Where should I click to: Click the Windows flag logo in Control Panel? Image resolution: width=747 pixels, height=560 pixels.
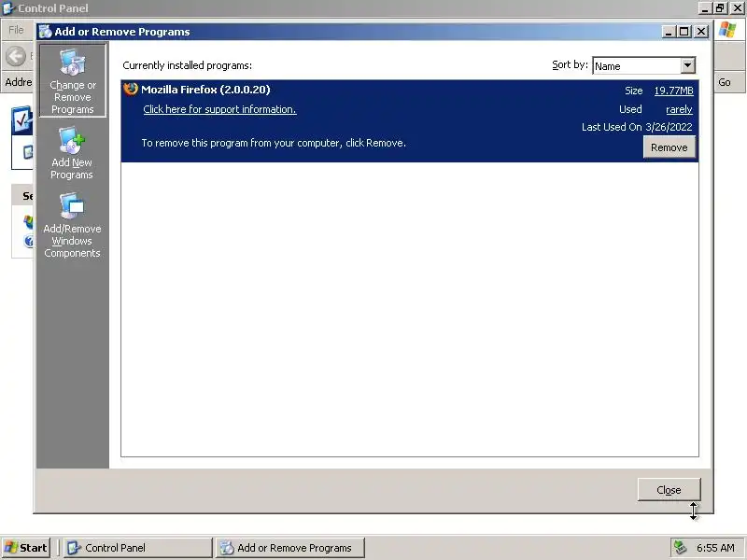click(727, 30)
